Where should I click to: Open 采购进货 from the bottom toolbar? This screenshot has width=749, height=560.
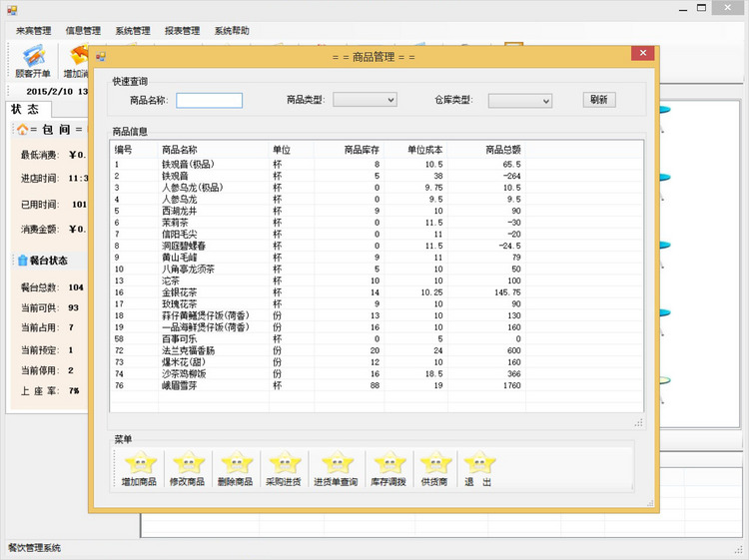pyautogui.click(x=284, y=465)
